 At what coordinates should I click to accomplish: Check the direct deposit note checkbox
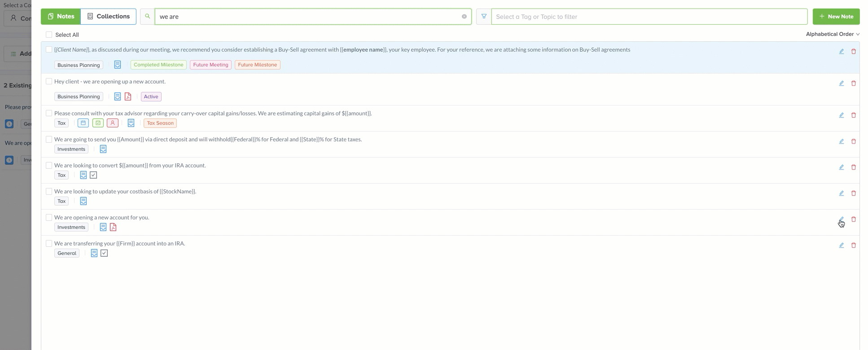pos(49,139)
